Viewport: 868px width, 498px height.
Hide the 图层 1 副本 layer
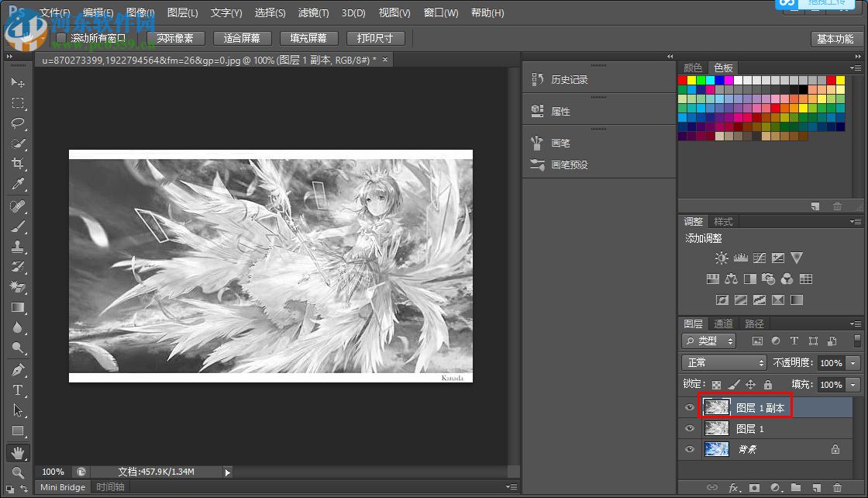pos(689,407)
